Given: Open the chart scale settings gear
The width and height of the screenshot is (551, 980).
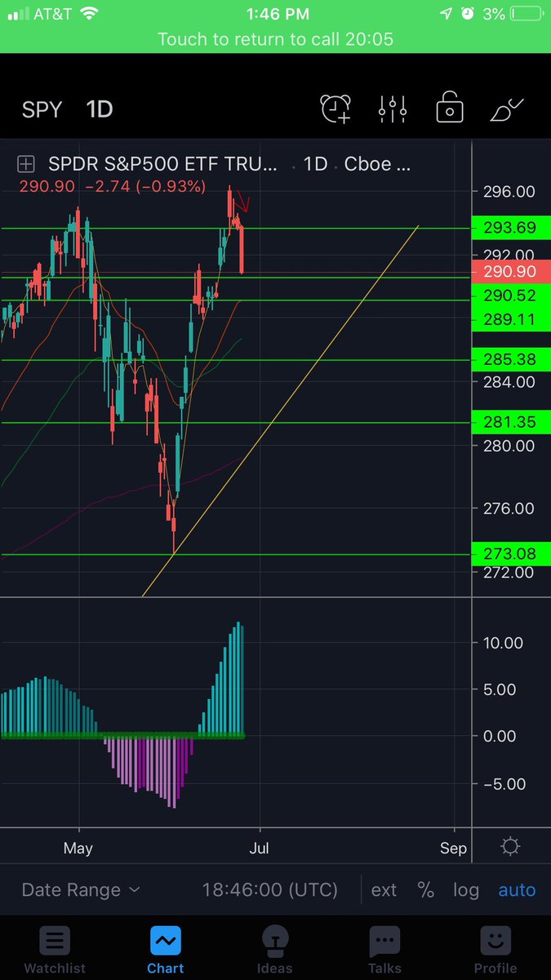Looking at the screenshot, I should click(510, 846).
